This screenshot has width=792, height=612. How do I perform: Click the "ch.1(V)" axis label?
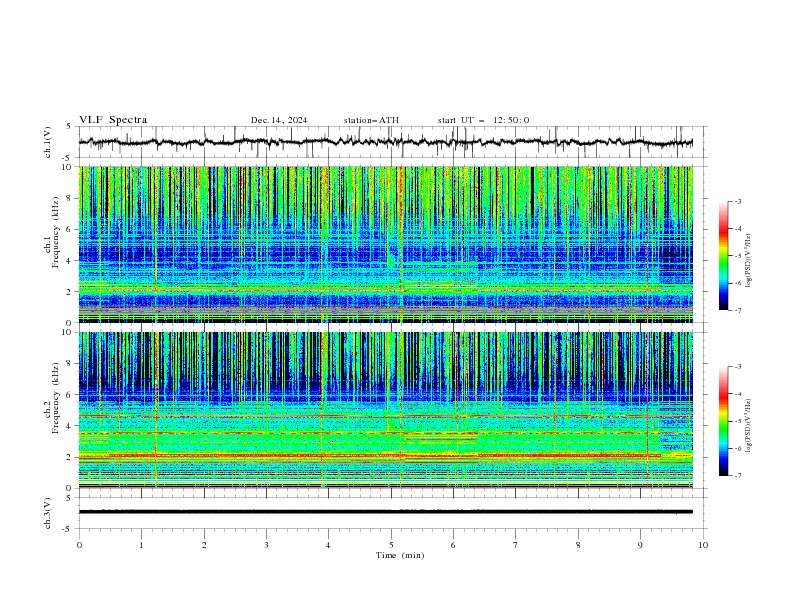coord(48,142)
